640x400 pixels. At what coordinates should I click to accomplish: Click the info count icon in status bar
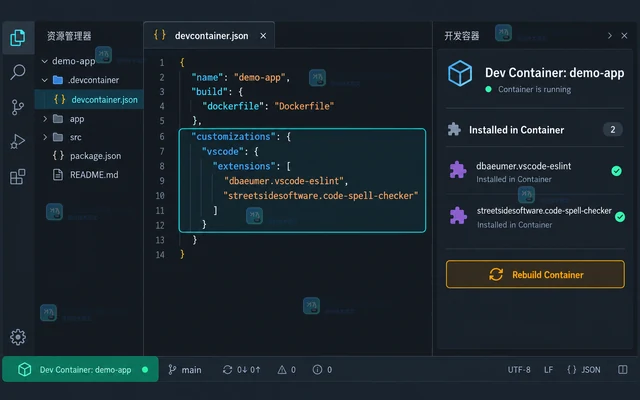(317, 370)
